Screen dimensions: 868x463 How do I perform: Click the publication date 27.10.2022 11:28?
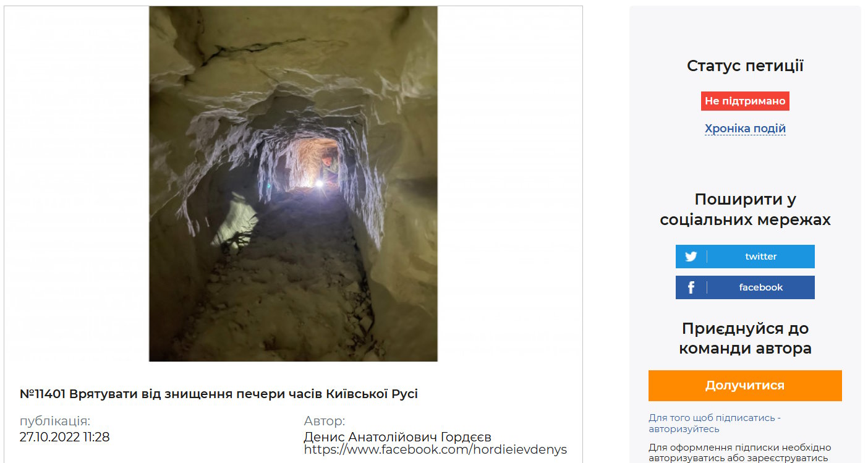point(64,437)
